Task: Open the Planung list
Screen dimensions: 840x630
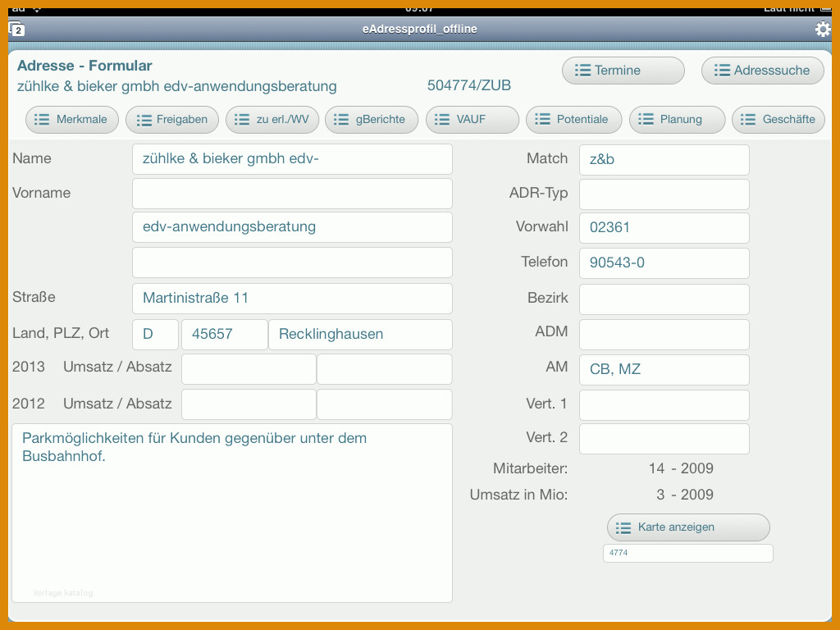Action: click(x=677, y=120)
